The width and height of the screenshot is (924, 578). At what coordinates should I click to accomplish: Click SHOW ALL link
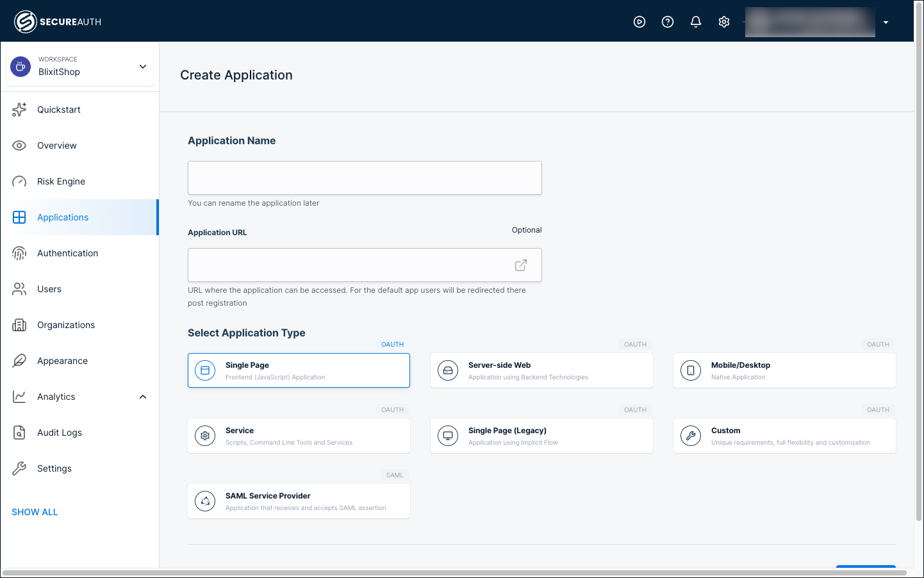(x=35, y=512)
